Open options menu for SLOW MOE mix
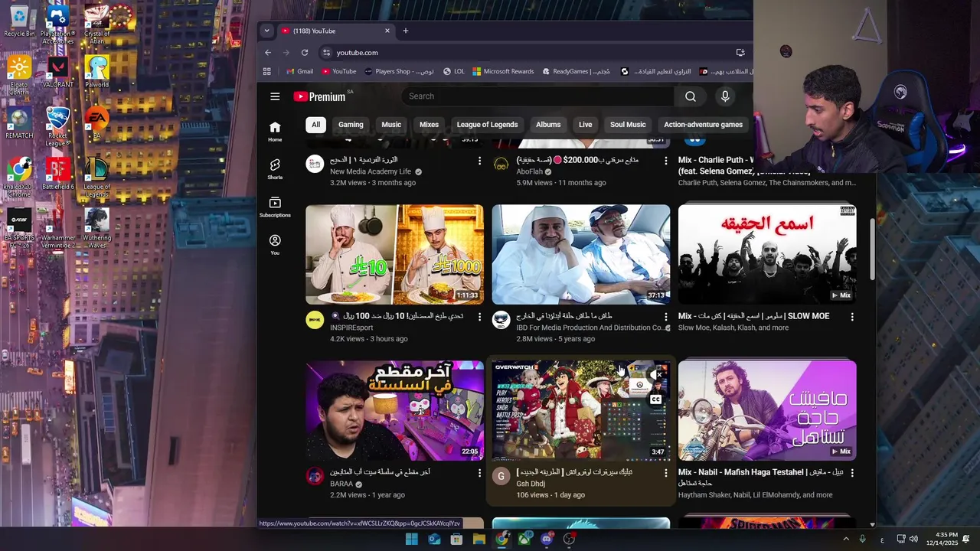The width and height of the screenshot is (980, 551). pyautogui.click(x=852, y=317)
